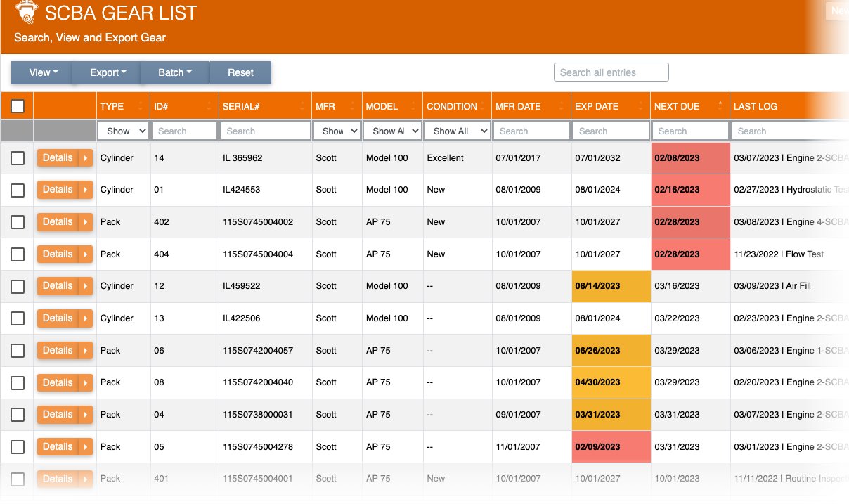Click the red 02/09/2023 expiration cell
The image size is (849, 504).
tap(611, 447)
